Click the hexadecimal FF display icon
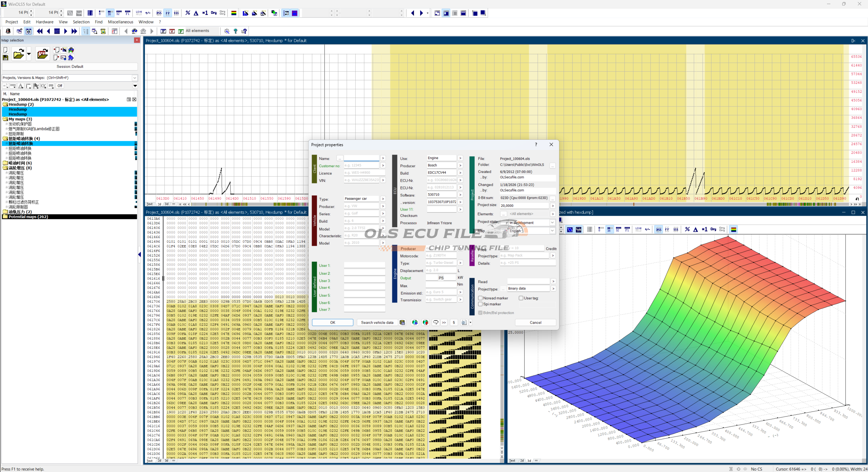Viewport: 868px width, 472px height. (168, 13)
